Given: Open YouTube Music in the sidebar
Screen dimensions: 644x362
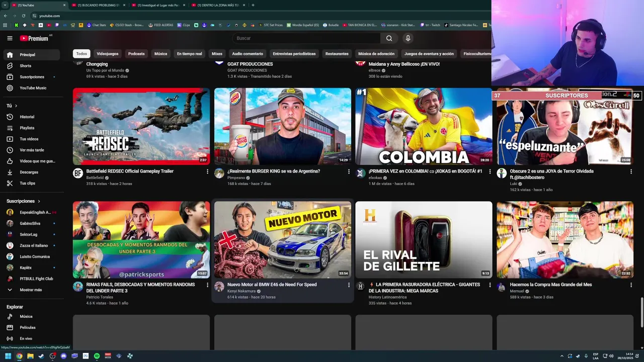Looking at the screenshot, I should (32, 88).
